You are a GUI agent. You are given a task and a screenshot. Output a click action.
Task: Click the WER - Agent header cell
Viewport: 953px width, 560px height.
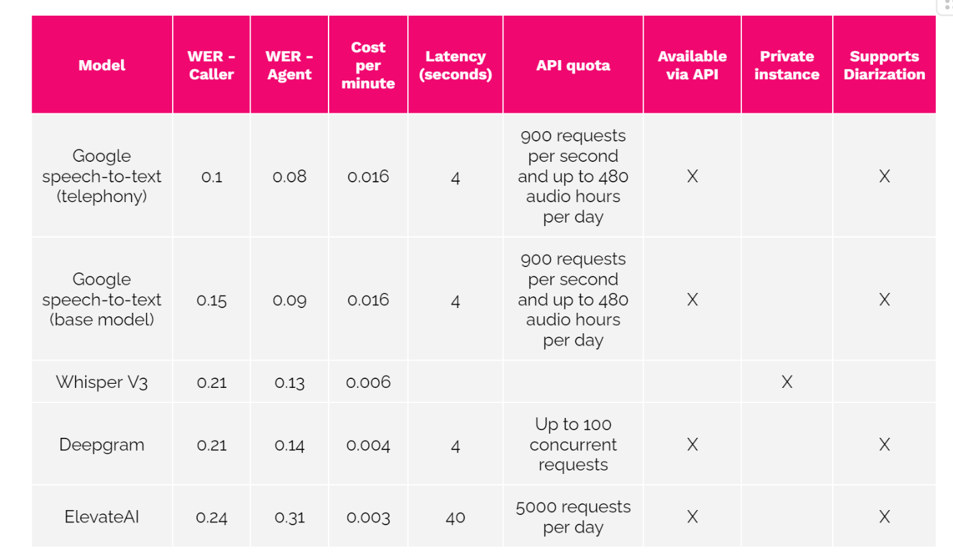tap(290, 66)
